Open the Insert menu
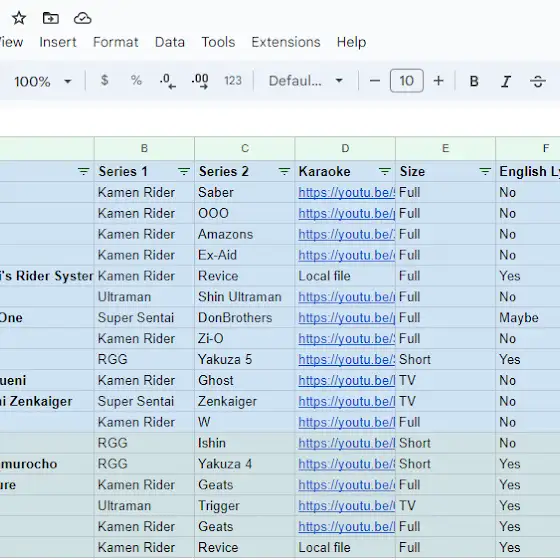The width and height of the screenshot is (560, 560). [58, 42]
